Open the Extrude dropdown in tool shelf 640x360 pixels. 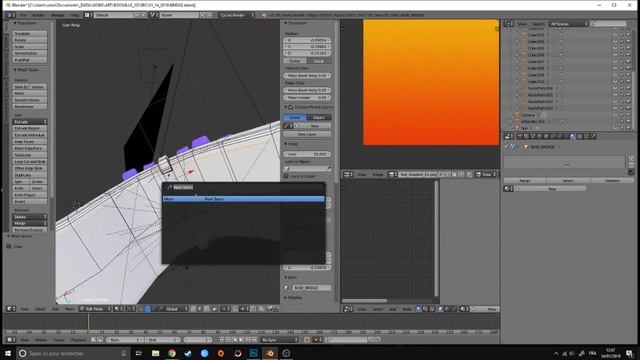pos(30,122)
